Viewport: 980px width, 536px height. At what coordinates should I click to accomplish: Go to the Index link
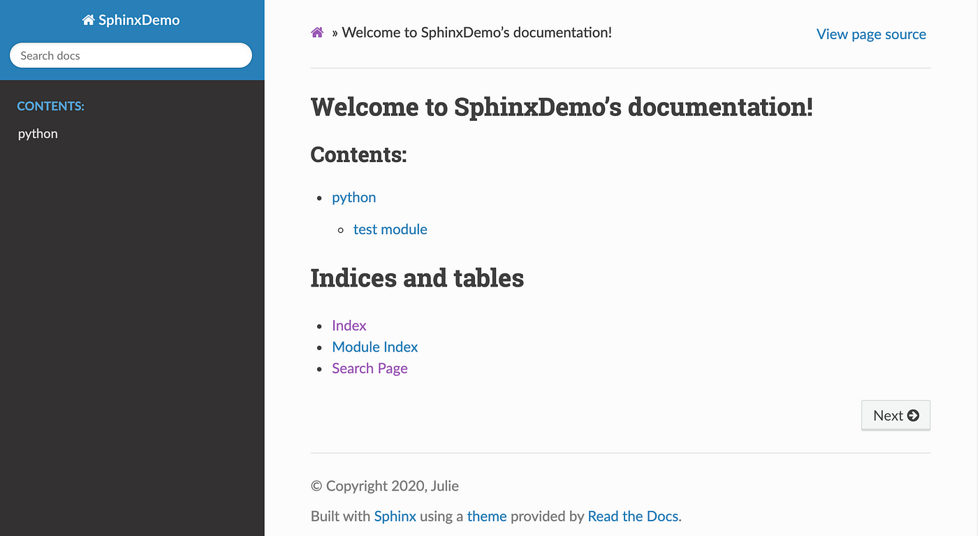tap(349, 326)
